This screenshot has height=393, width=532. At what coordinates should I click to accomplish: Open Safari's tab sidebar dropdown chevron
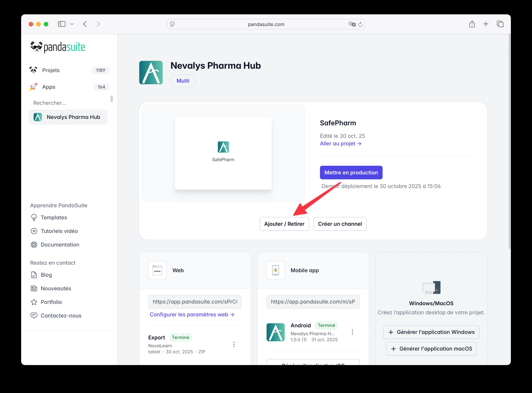point(72,24)
